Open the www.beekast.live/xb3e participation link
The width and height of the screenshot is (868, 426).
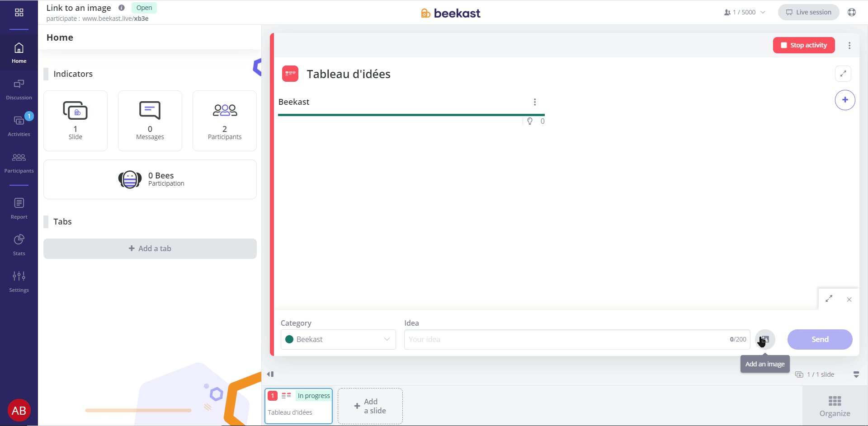[115, 19]
